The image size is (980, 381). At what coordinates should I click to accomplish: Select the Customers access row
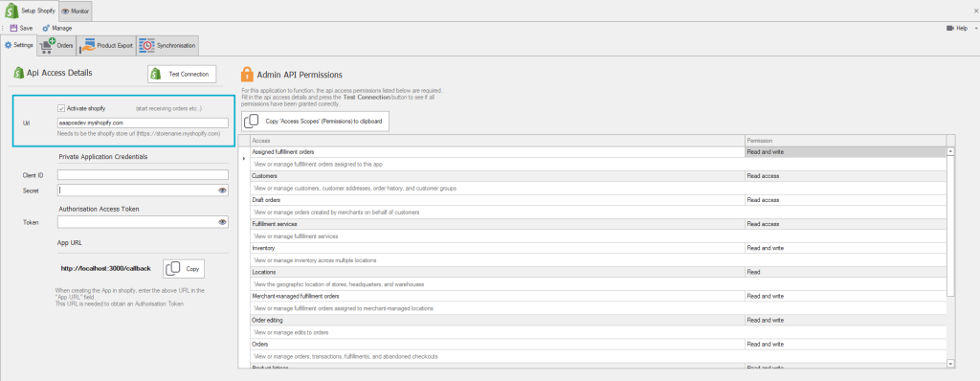tap(597, 176)
